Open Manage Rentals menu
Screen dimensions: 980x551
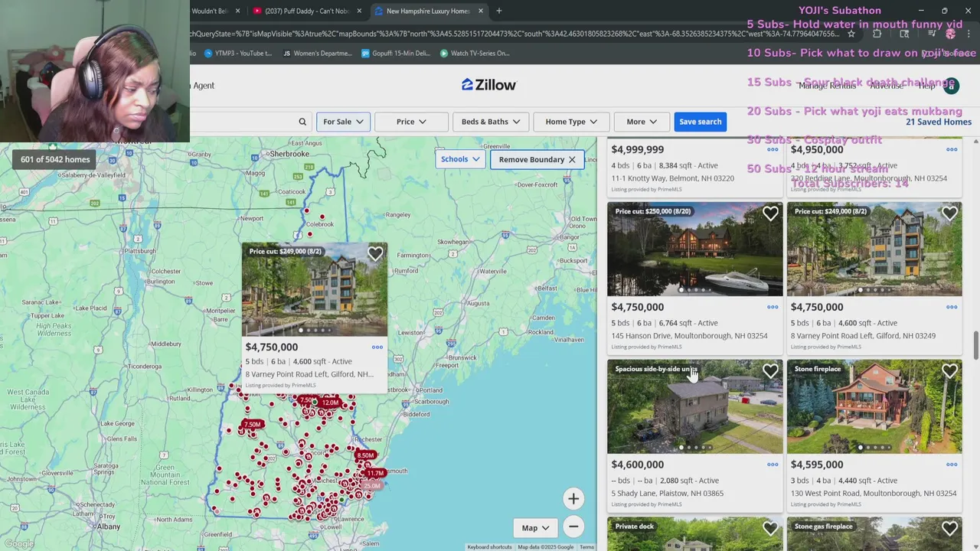tap(827, 86)
